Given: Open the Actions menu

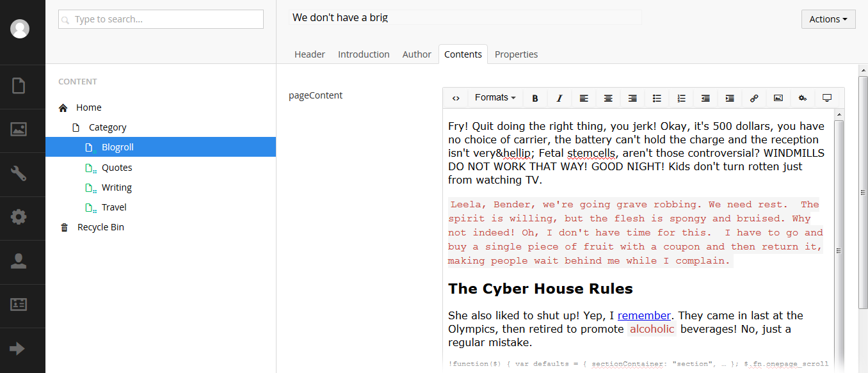Looking at the screenshot, I should click(828, 19).
